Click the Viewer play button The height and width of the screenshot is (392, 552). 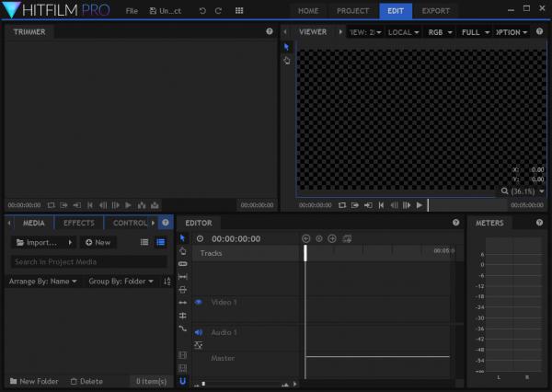point(420,205)
